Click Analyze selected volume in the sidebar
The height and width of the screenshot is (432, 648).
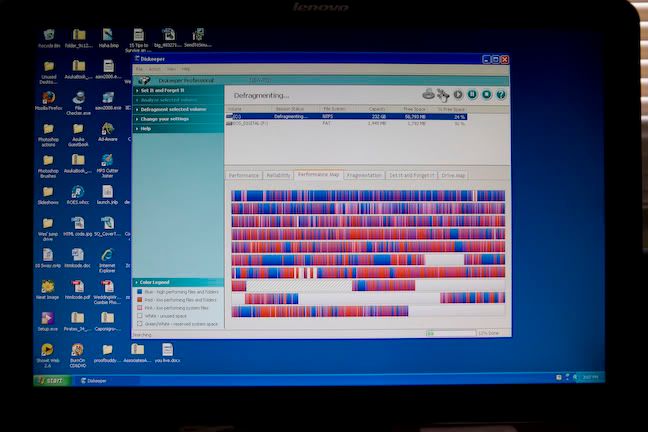pos(169,100)
